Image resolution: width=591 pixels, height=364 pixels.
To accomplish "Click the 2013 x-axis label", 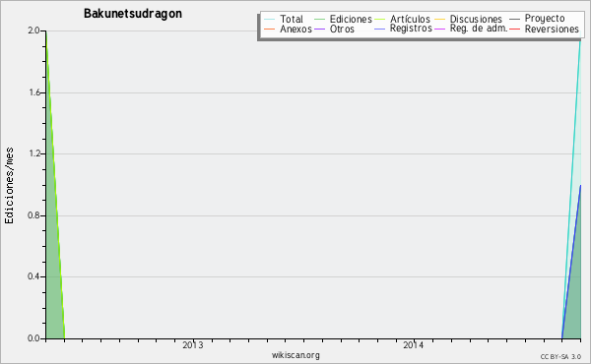I will point(193,344).
